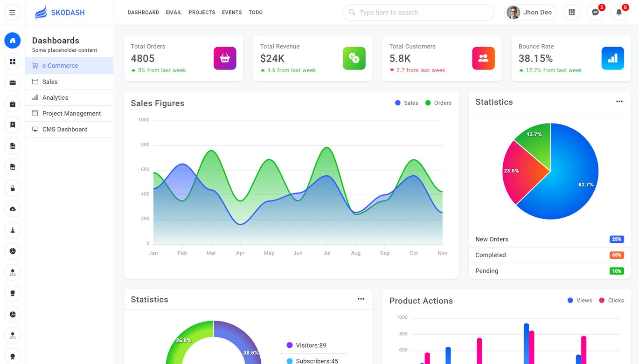
Task: Click the 'Subscribers:45' legend text
Action: 317,361
